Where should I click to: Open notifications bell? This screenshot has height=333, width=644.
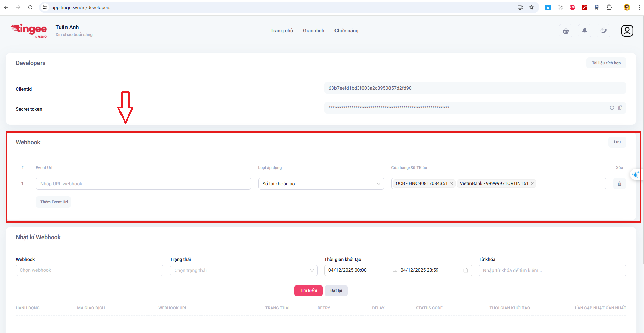(x=585, y=31)
